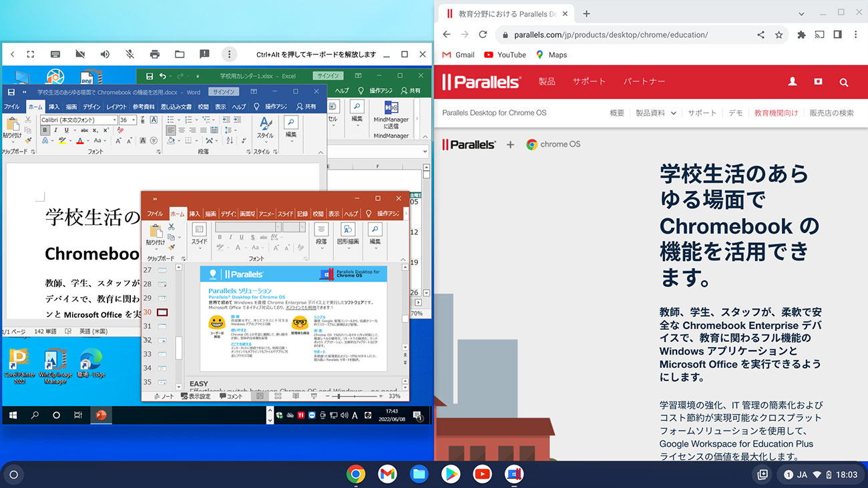Toggle the camera-off icon in the VM toolbar
The image size is (868, 488).
(x=80, y=54)
